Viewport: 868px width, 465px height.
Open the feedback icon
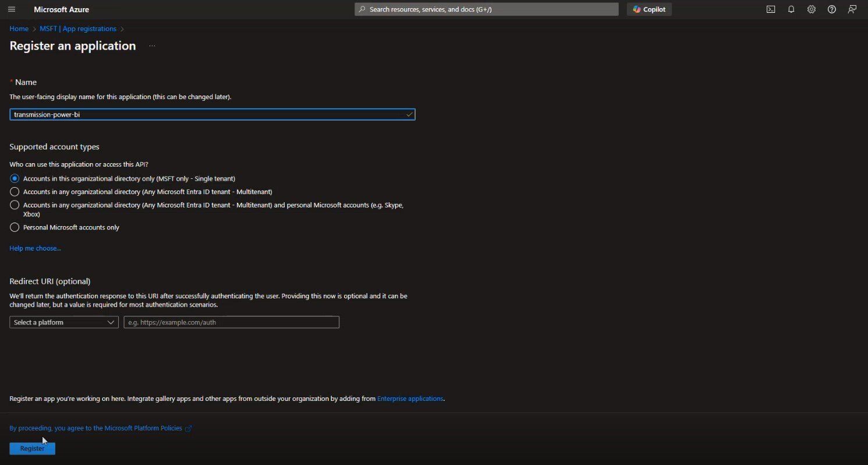coord(852,9)
